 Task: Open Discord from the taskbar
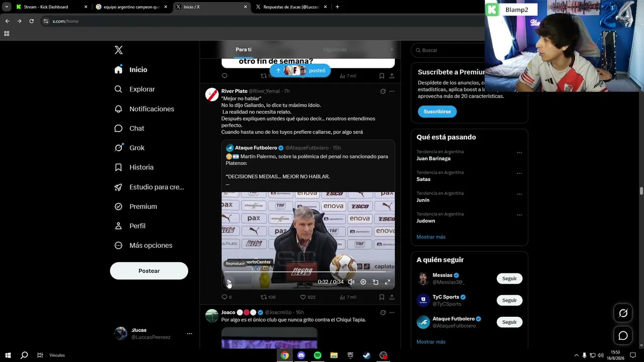[x=301, y=355]
